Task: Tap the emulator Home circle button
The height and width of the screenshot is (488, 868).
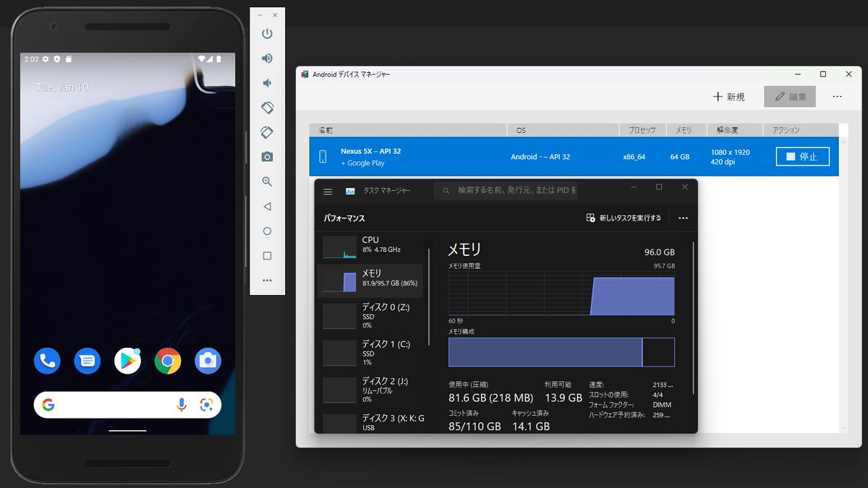Action: 267,231
